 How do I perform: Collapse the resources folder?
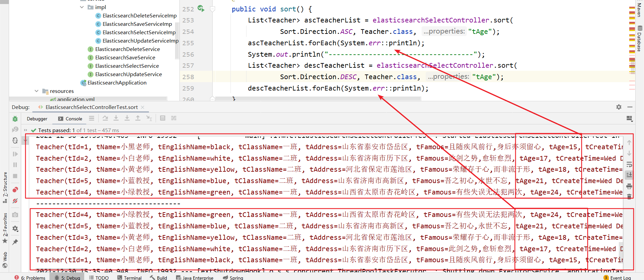pos(37,91)
